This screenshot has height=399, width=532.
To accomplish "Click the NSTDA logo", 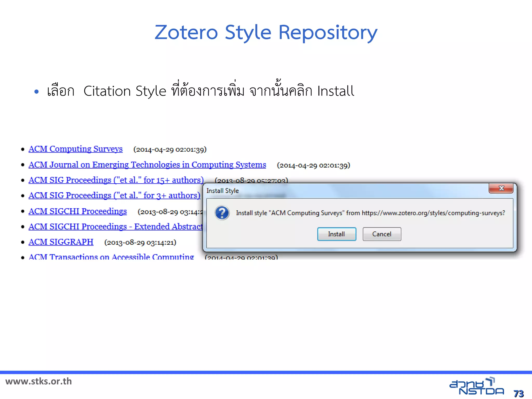I will (x=477, y=386).
